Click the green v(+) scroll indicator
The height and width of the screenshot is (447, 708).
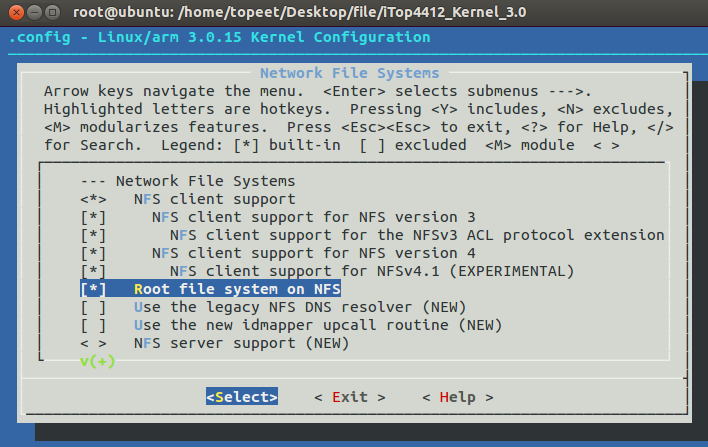click(x=98, y=361)
